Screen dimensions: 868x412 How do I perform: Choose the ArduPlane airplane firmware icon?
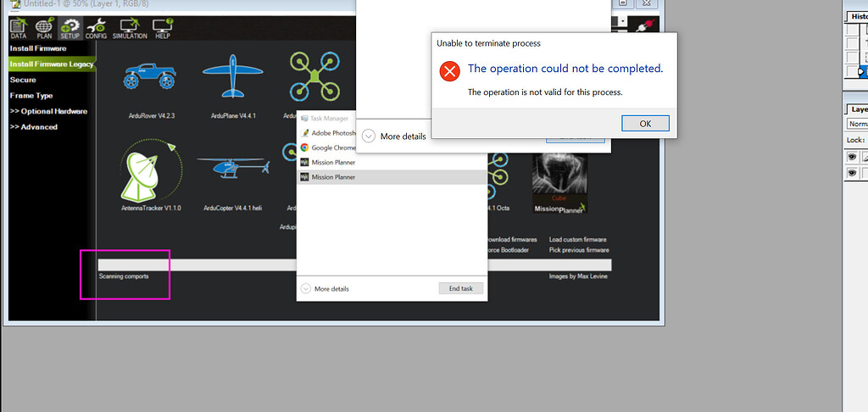(232, 75)
